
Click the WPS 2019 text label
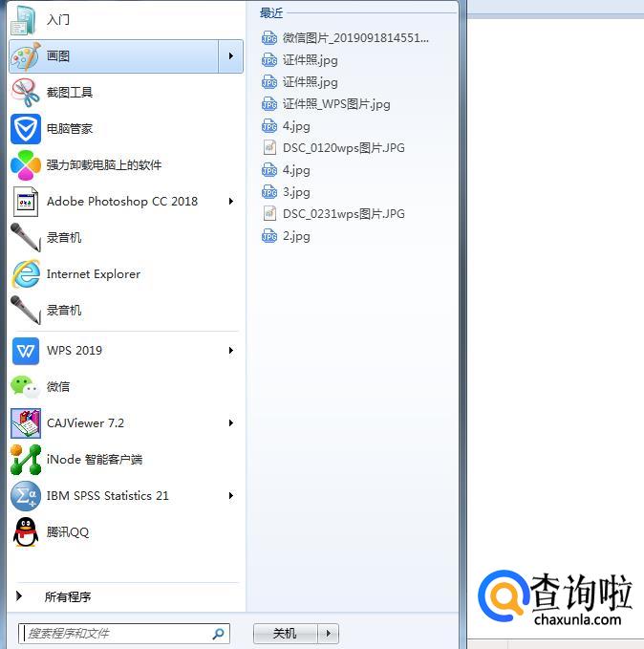pyautogui.click(x=75, y=351)
